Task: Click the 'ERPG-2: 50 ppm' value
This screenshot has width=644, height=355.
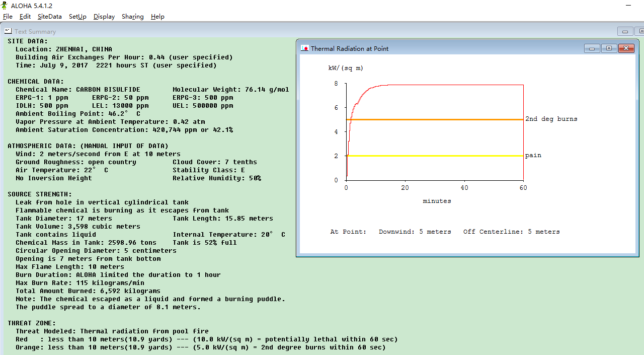Action: [120, 98]
